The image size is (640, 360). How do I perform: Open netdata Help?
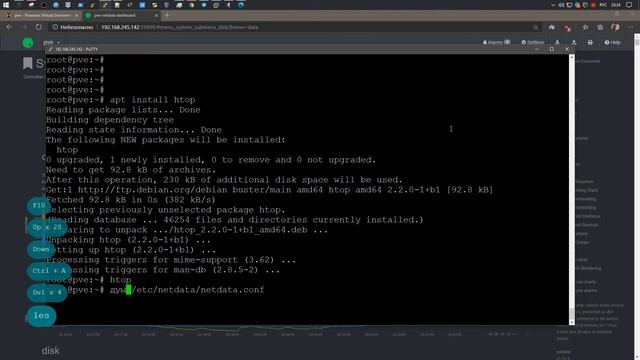pos(613,42)
